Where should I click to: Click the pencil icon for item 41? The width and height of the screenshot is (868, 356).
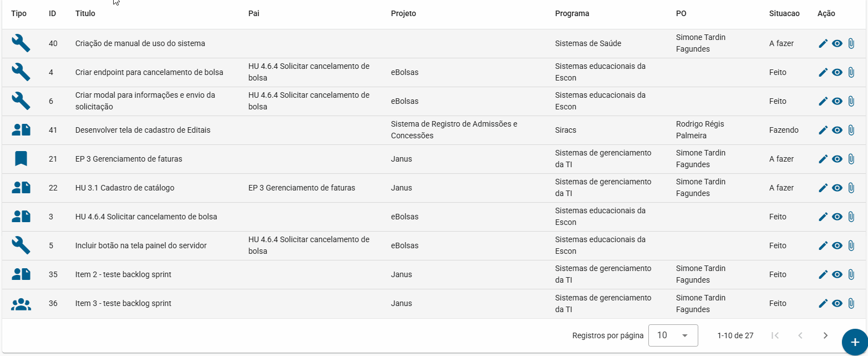[x=823, y=130]
